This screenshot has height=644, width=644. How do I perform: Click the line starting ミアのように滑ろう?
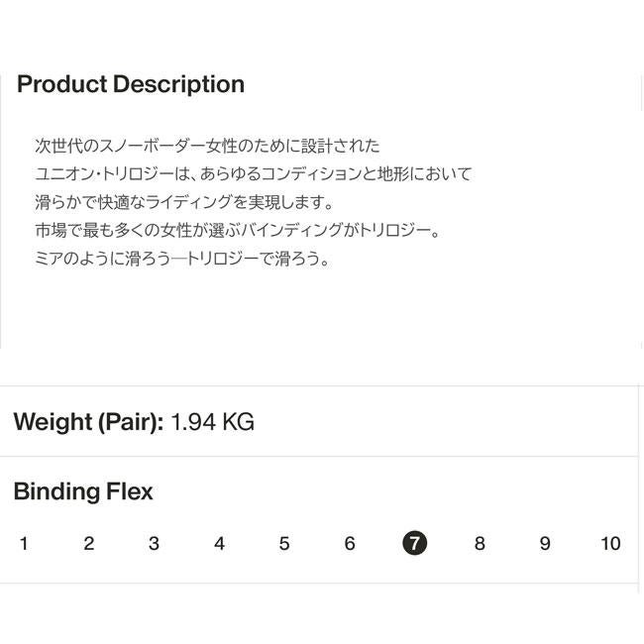click(181, 260)
